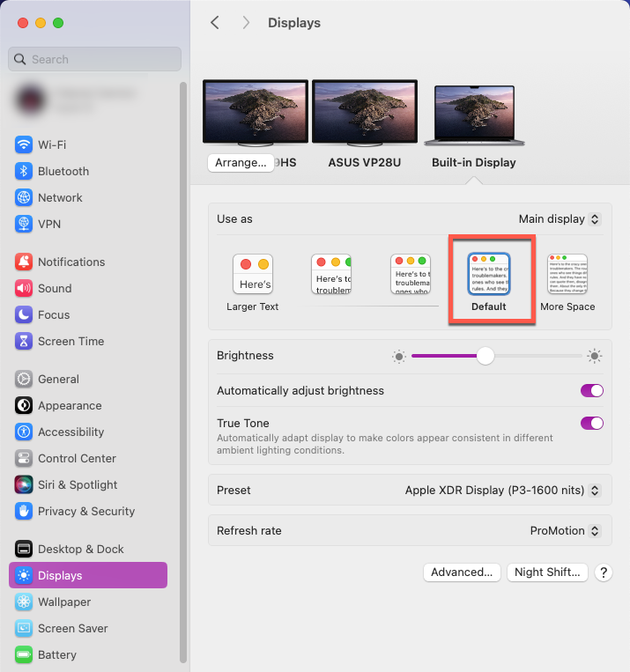Image resolution: width=630 pixels, height=672 pixels.
Task: Open the Siri & Spotlight icon
Action: click(24, 484)
